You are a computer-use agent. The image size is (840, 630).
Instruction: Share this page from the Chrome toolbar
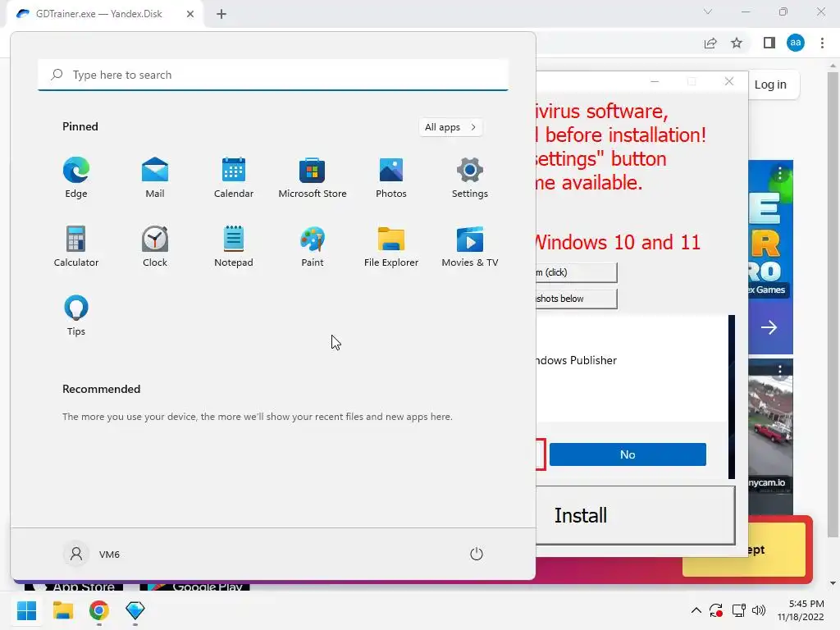[710, 43]
